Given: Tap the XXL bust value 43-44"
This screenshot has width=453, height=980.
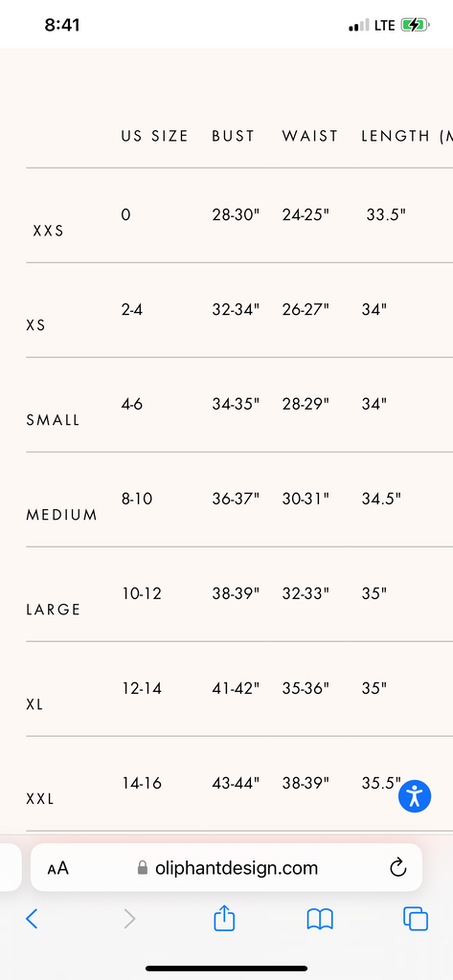Looking at the screenshot, I should pyautogui.click(x=236, y=783).
